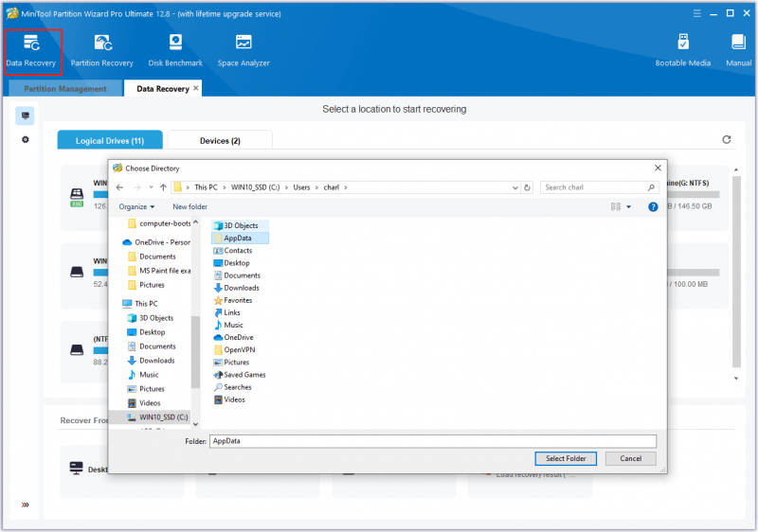Open the recovery settings gear in the sidebar

coord(26,139)
